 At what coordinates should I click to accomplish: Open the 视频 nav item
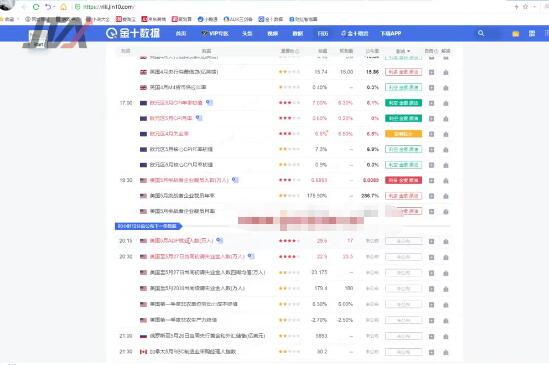(272, 34)
